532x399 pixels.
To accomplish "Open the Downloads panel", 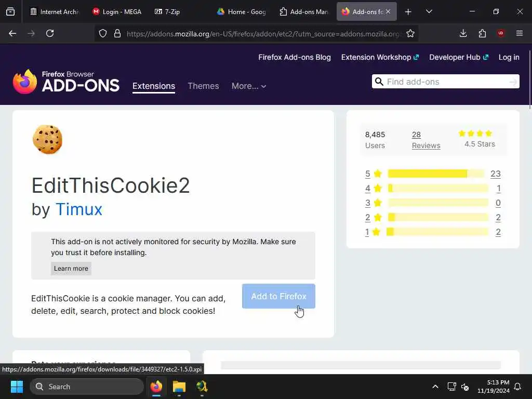I will (463, 33).
